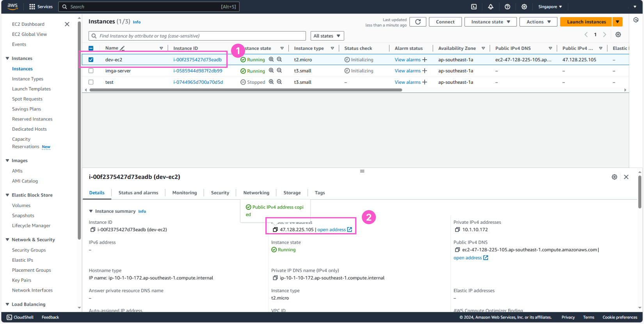This screenshot has width=644, height=324.
Task: Click the details panel vertical scrollbar
Action: tap(640, 192)
